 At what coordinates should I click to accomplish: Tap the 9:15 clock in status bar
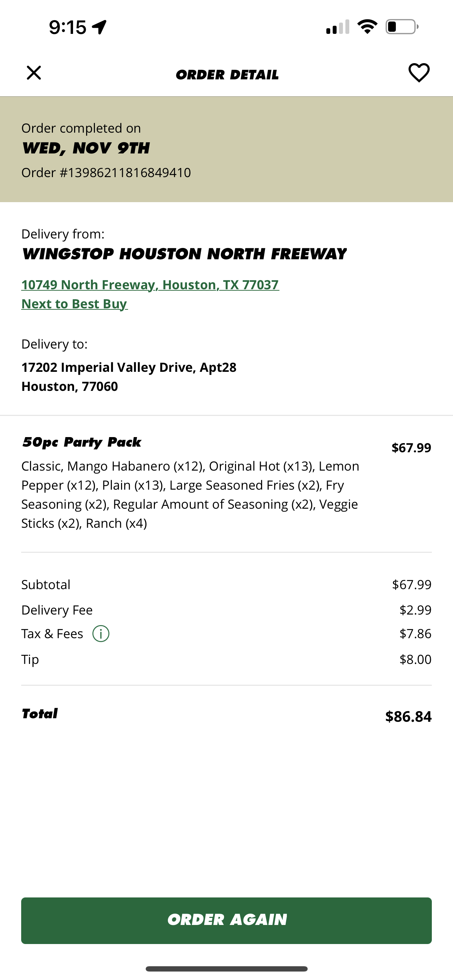pyautogui.click(x=68, y=28)
